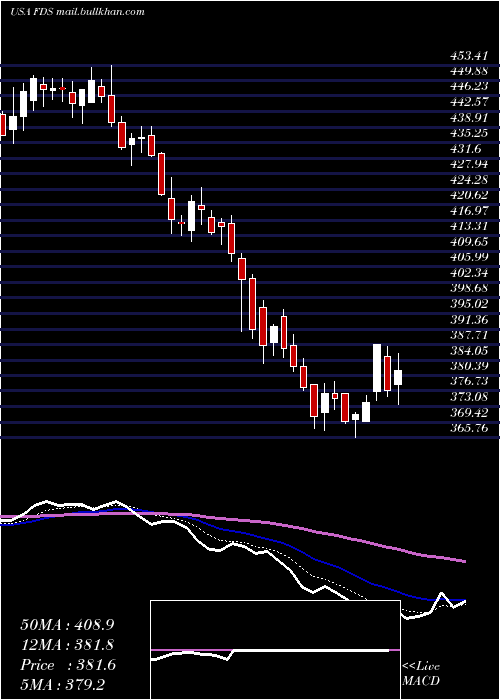The image size is (500, 700).
Task: Click the tall white candle reaching 387.71
Action: pos(377,368)
